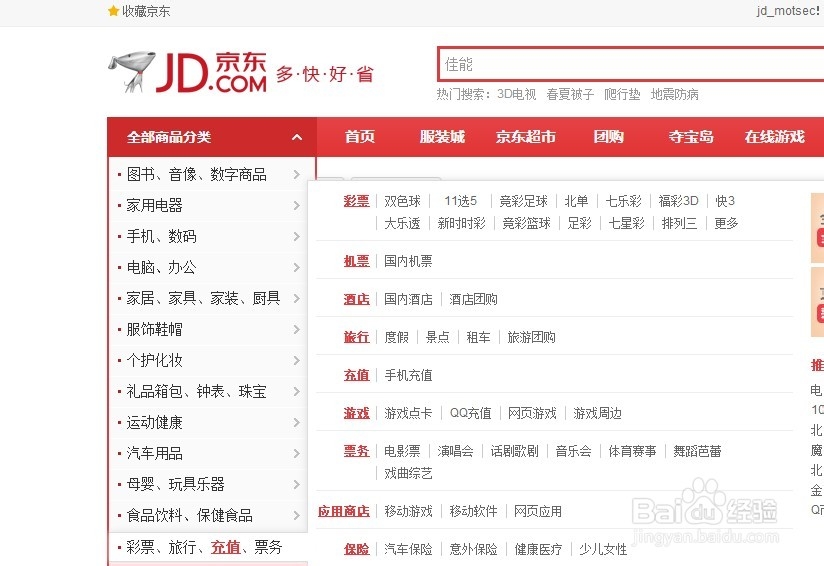The image size is (824, 566).
Task: Expand the 汽车用品 category chevron
Action: click(297, 454)
